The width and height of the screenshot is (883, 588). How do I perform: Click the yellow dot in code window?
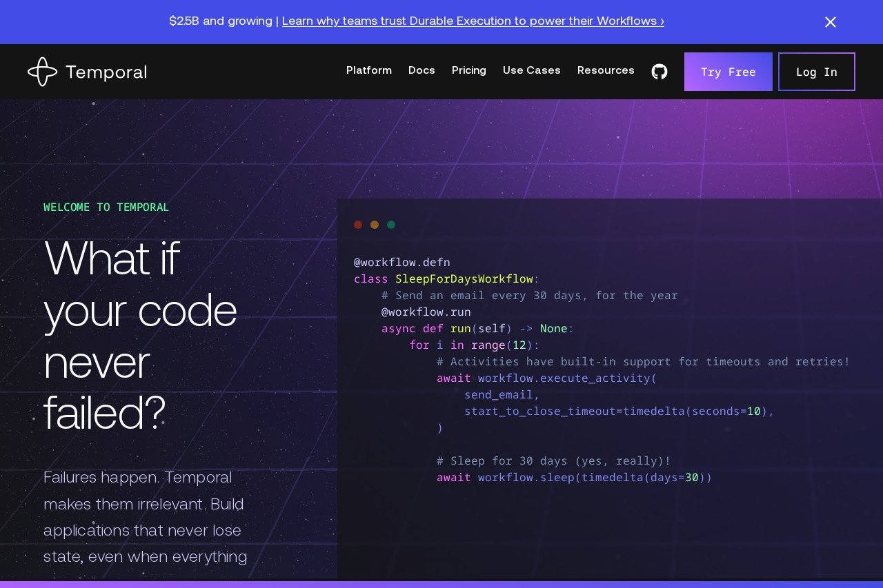(x=375, y=225)
